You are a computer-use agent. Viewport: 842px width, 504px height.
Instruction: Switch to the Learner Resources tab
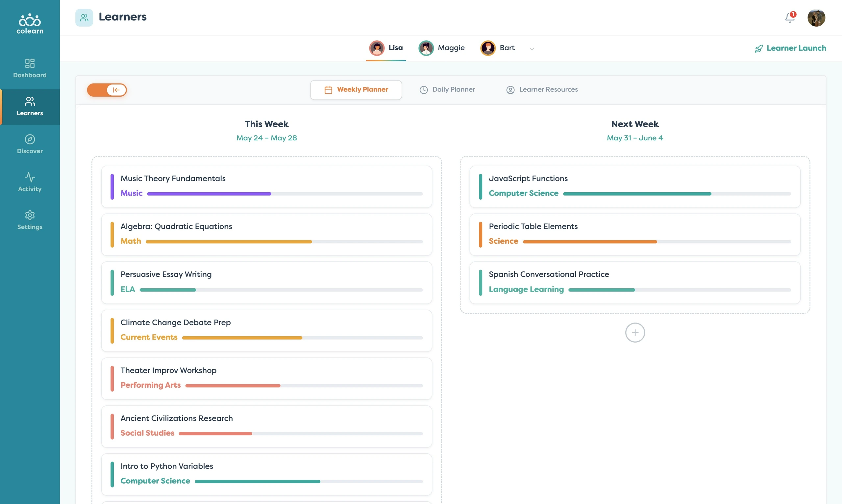coord(542,90)
